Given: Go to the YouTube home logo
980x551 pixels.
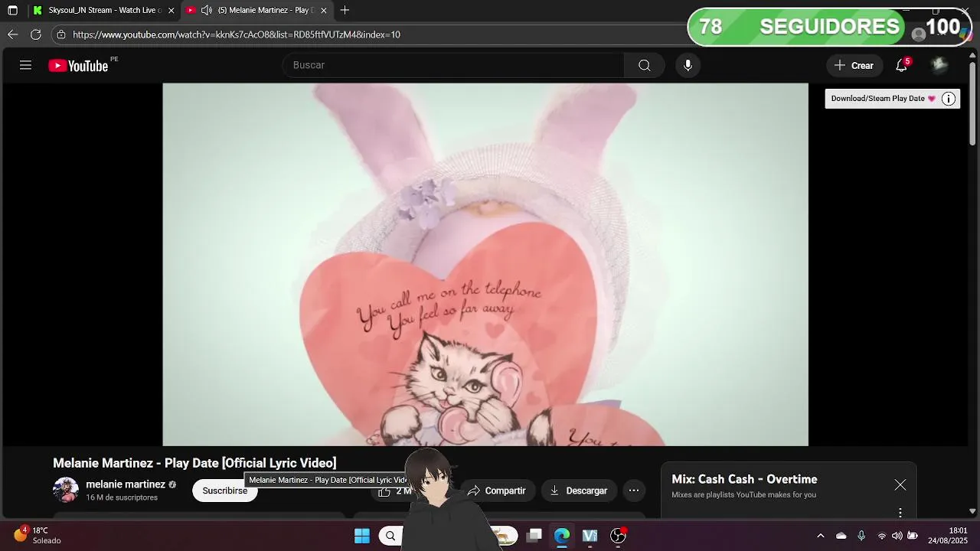Looking at the screenshot, I should pyautogui.click(x=78, y=66).
